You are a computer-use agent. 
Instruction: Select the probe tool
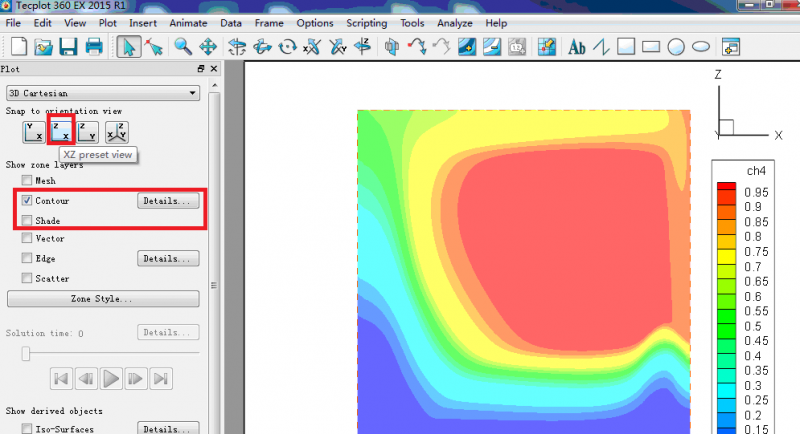click(546, 47)
